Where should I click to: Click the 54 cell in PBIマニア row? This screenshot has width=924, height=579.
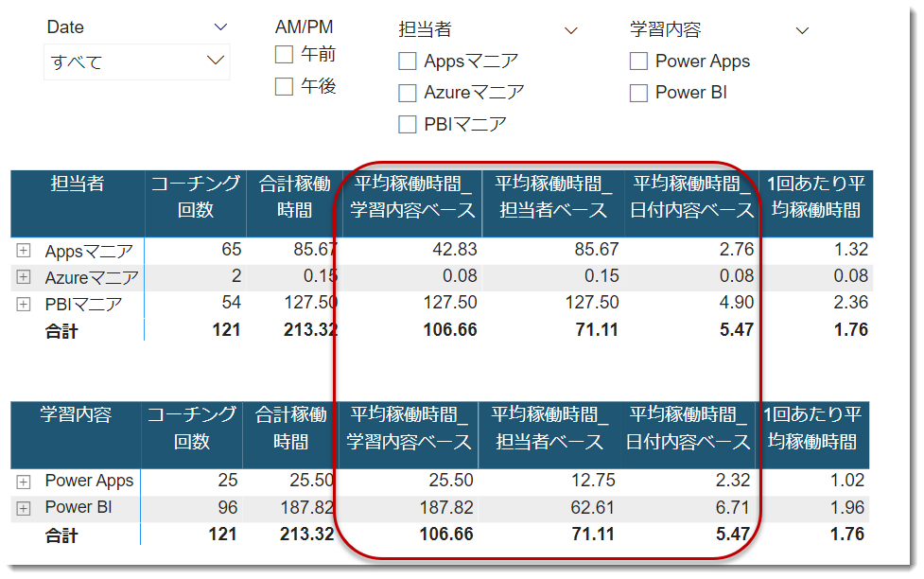(232, 303)
